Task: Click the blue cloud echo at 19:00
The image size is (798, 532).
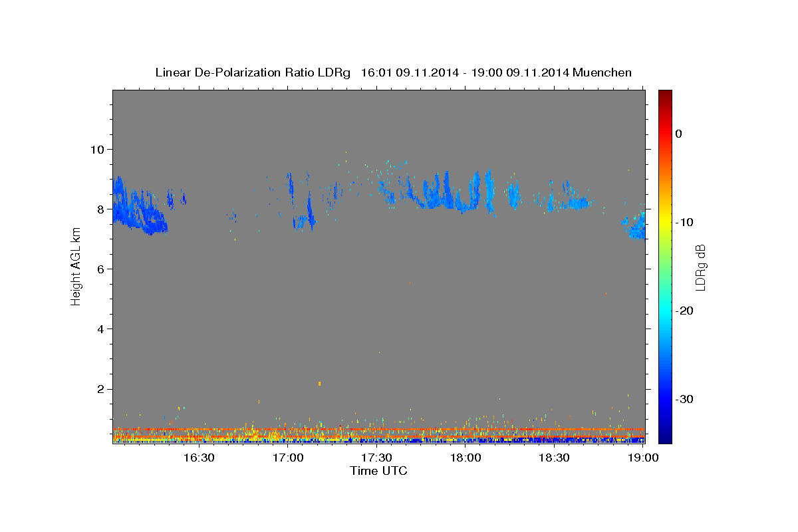Action: (x=636, y=225)
